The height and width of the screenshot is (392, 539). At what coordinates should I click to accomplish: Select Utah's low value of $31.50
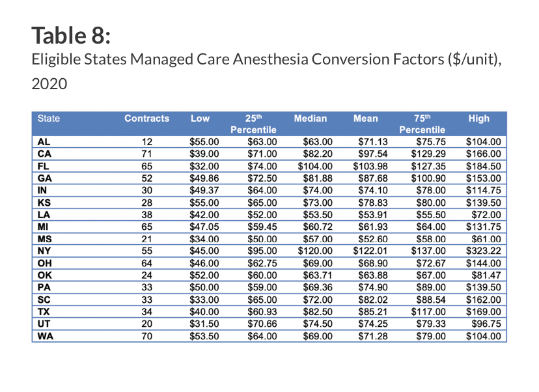click(x=204, y=324)
